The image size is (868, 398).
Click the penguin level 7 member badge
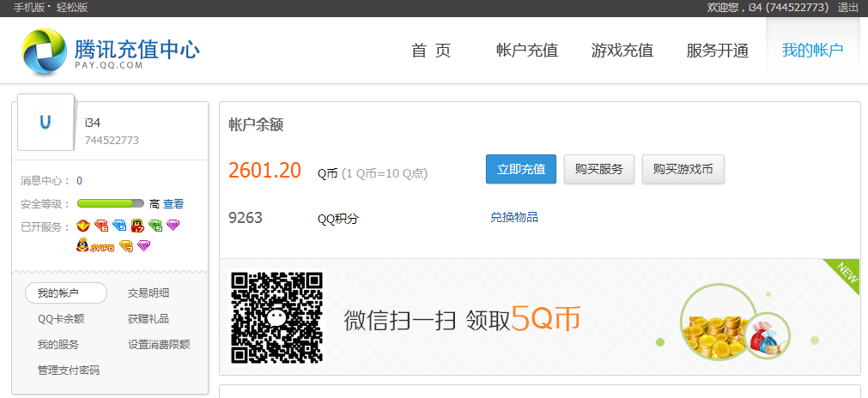click(x=138, y=226)
